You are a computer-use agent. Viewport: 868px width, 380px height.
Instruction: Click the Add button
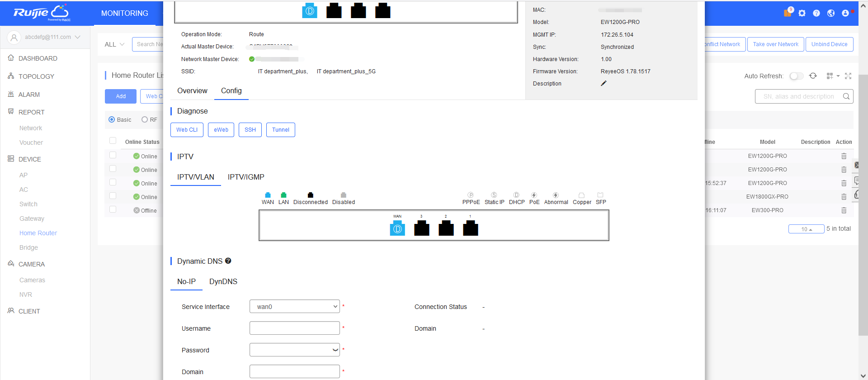pos(121,96)
